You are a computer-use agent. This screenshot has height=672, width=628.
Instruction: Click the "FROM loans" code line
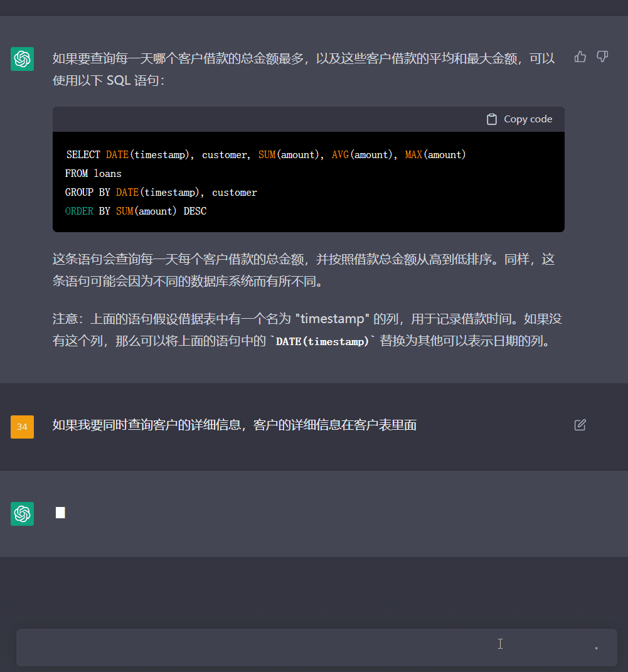(93, 173)
